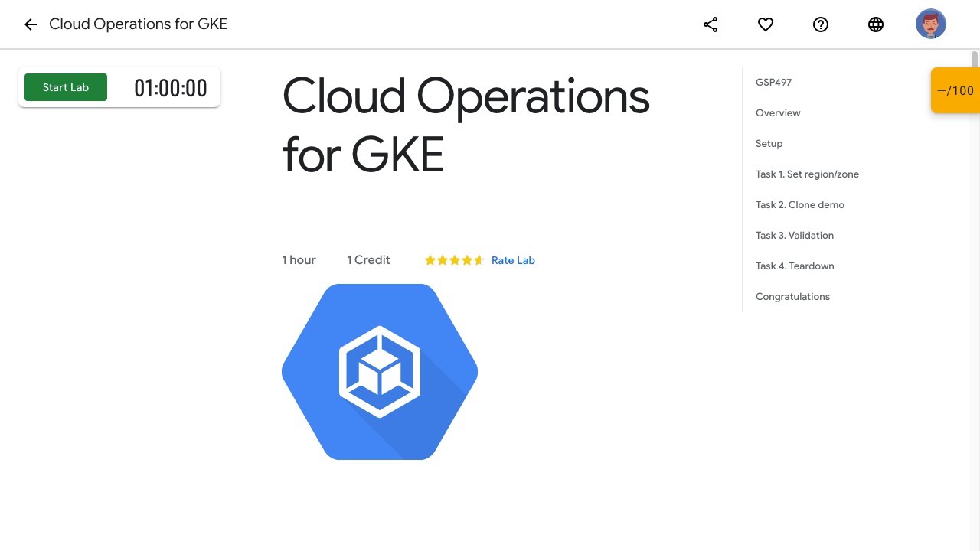Open the score badge showing —/100

pos(955,90)
